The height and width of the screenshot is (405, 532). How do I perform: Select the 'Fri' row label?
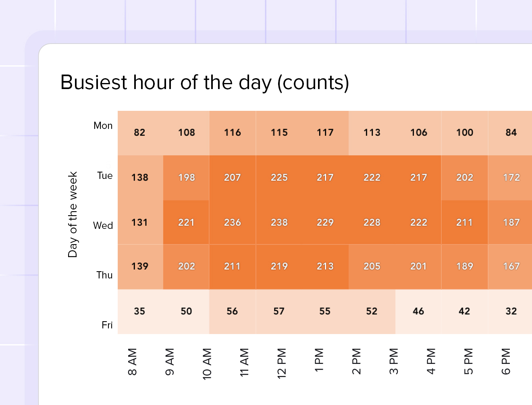tap(107, 325)
